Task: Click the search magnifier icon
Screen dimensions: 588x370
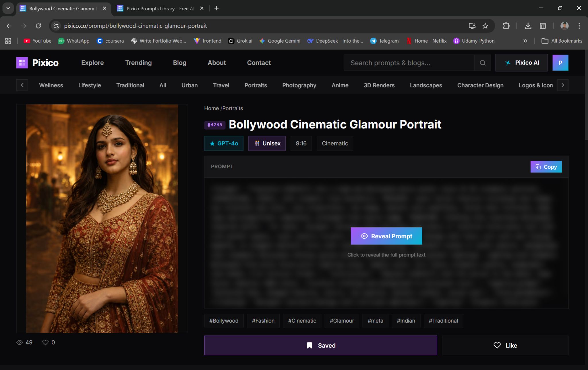Action: (483, 63)
